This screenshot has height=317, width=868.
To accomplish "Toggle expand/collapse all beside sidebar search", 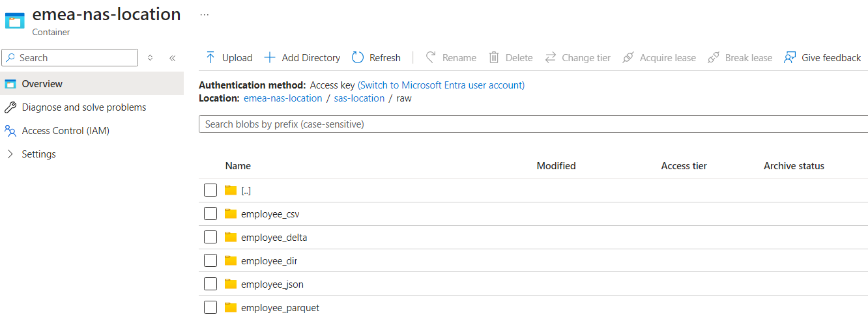I will pyautogui.click(x=151, y=58).
